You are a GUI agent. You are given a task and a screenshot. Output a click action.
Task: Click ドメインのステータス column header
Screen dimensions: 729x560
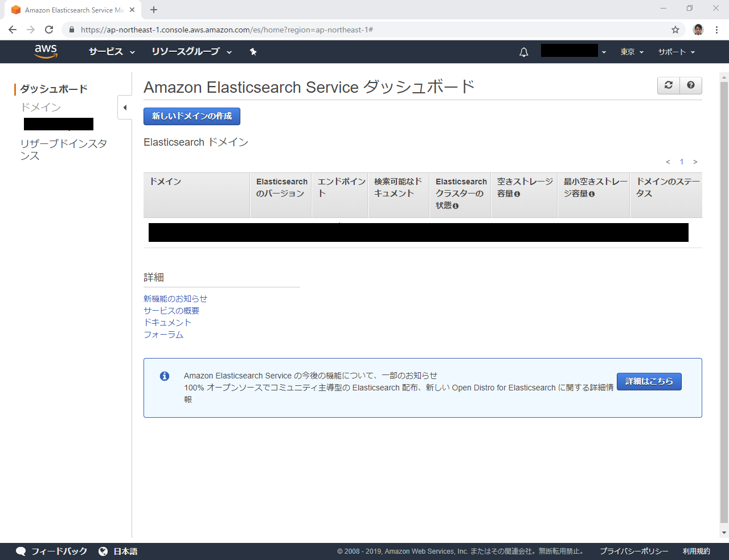click(x=666, y=195)
